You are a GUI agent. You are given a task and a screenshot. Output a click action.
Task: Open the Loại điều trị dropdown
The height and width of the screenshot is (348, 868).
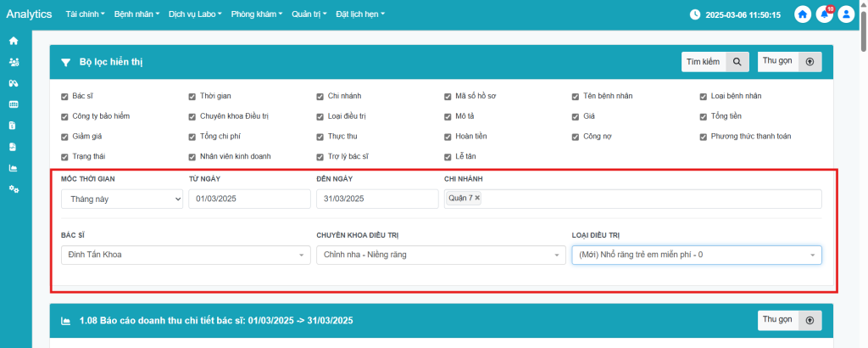696,255
